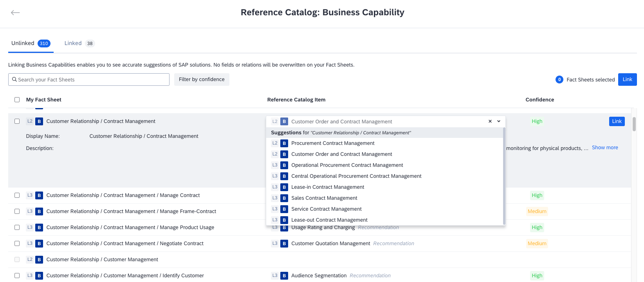The image size is (644, 282).
Task: Go back using the left arrow icon
Action: click(15, 13)
